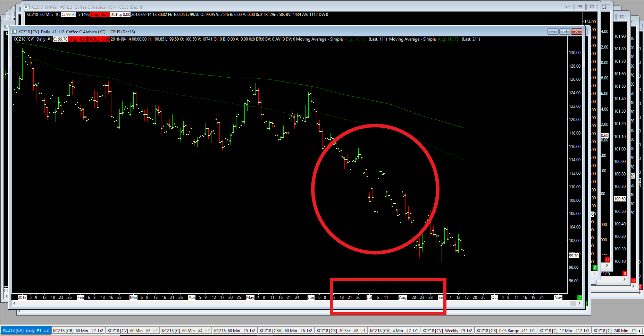
Task: Click the Daily chart's scrollbar left arrow
Action: tap(14, 303)
